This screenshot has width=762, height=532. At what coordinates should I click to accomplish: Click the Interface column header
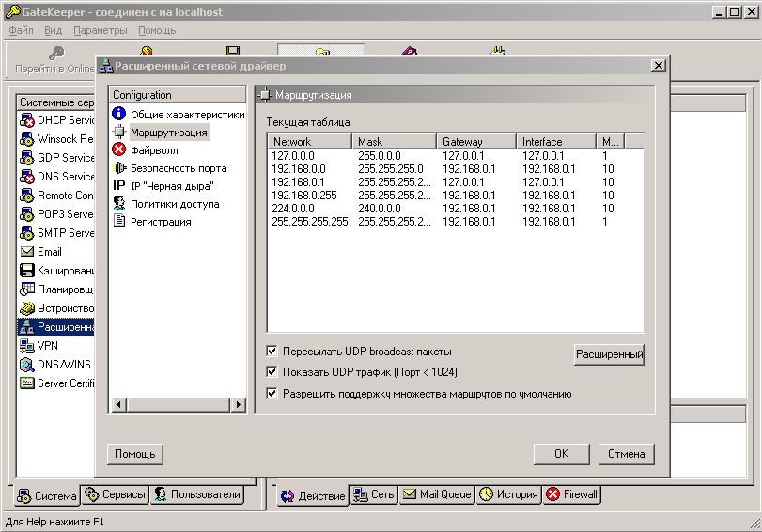(556, 142)
